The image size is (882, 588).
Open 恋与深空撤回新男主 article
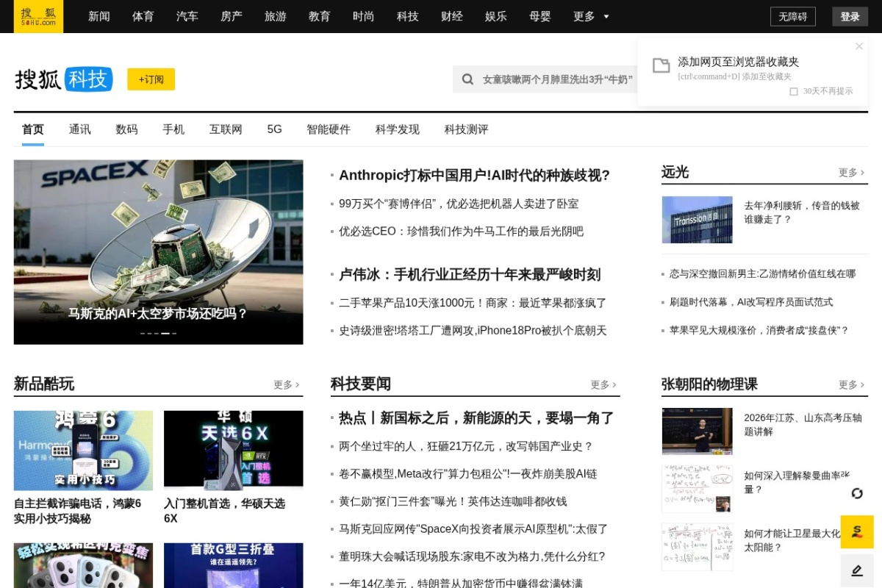[x=763, y=273]
